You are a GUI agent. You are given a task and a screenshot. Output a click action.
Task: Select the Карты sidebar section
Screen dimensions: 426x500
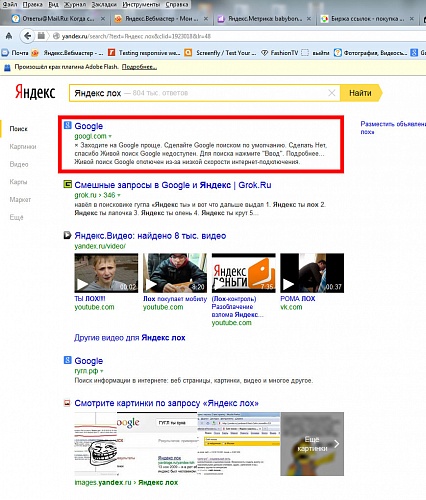click(18, 182)
